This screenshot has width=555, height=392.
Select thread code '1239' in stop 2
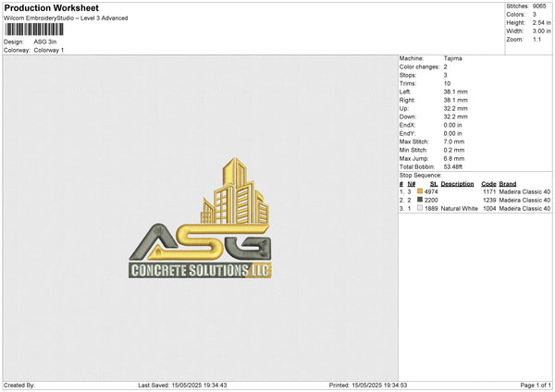489,201
